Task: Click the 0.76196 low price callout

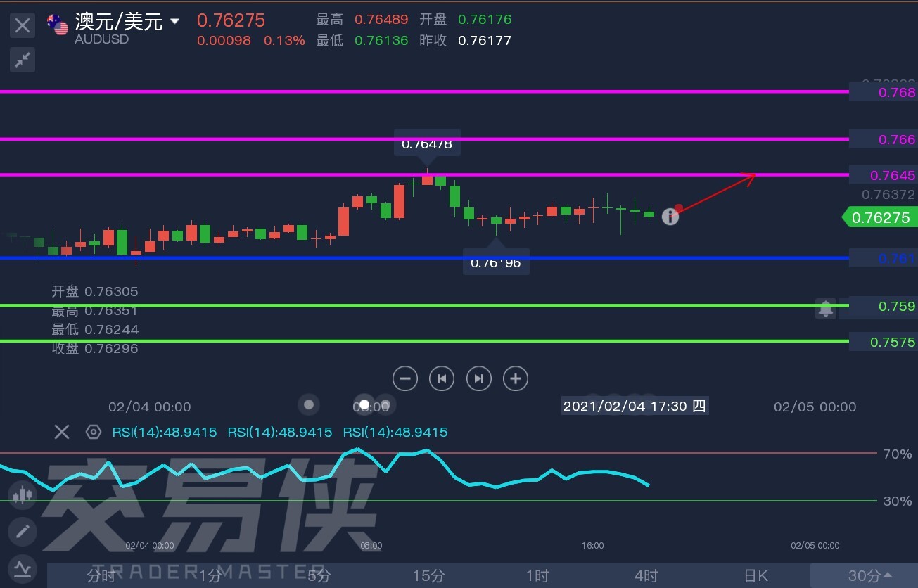Action: point(496,263)
